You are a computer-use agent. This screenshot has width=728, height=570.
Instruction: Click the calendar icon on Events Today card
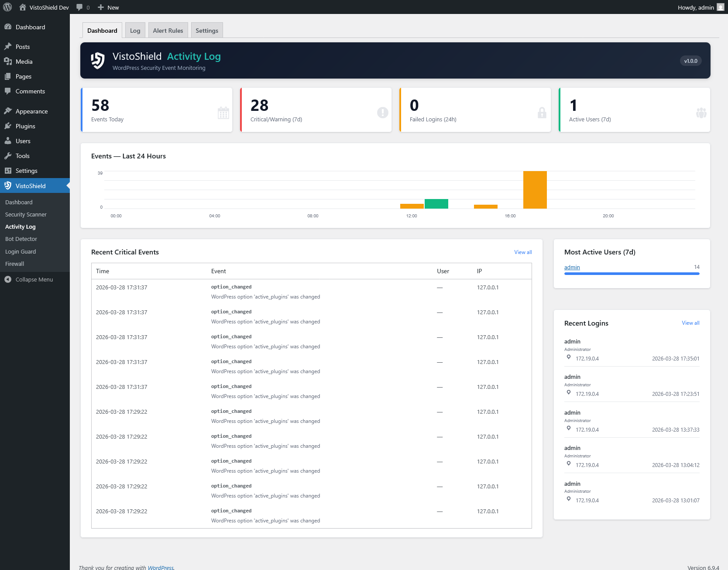pyautogui.click(x=223, y=113)
